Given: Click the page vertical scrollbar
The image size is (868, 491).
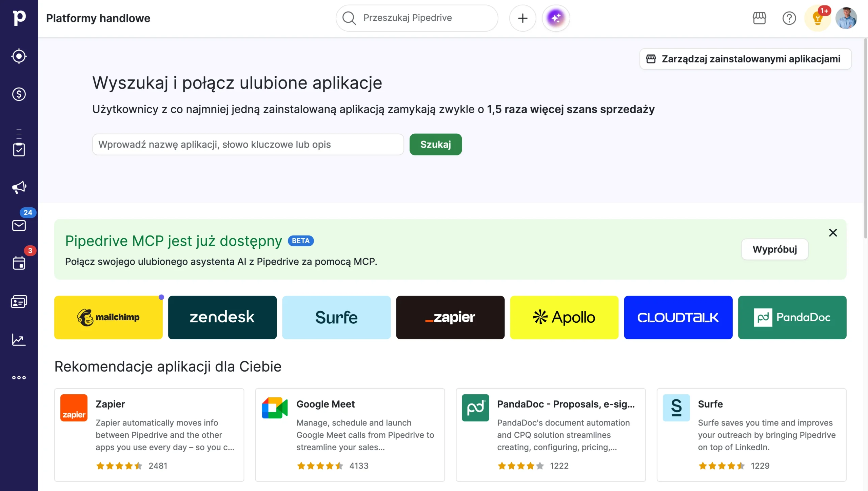Looking at the screenshot, I should (x=865, y=139).
